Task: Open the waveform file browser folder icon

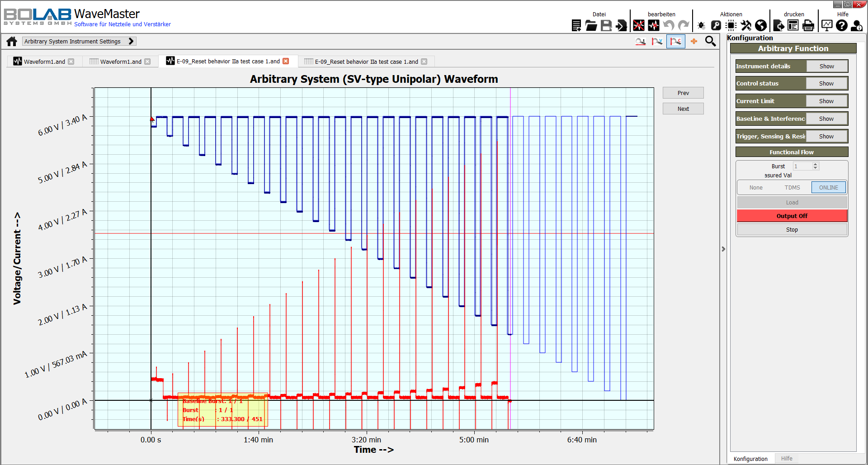Action: coord(591,26)
